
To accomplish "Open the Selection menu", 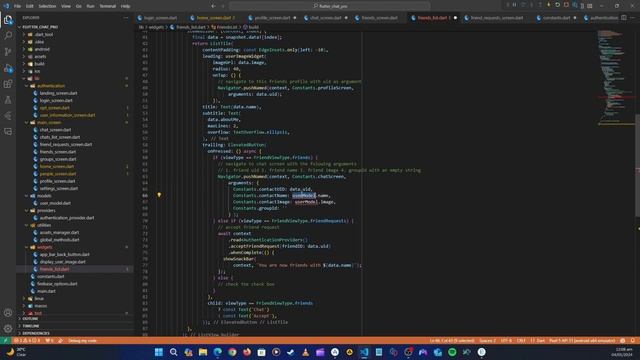I will click(x=47, y=6).
